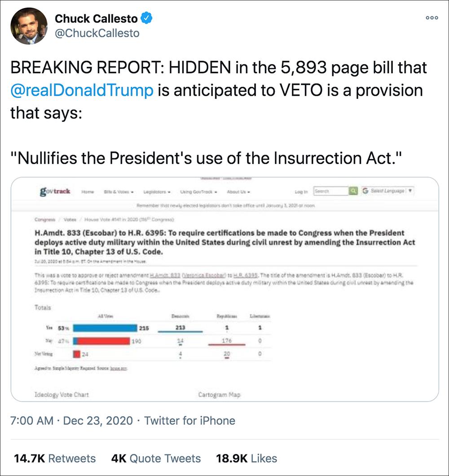The height and width of the screenshot is (476, 449).
Task: Click the blue Yea votes bar
Action: point(105,328)
